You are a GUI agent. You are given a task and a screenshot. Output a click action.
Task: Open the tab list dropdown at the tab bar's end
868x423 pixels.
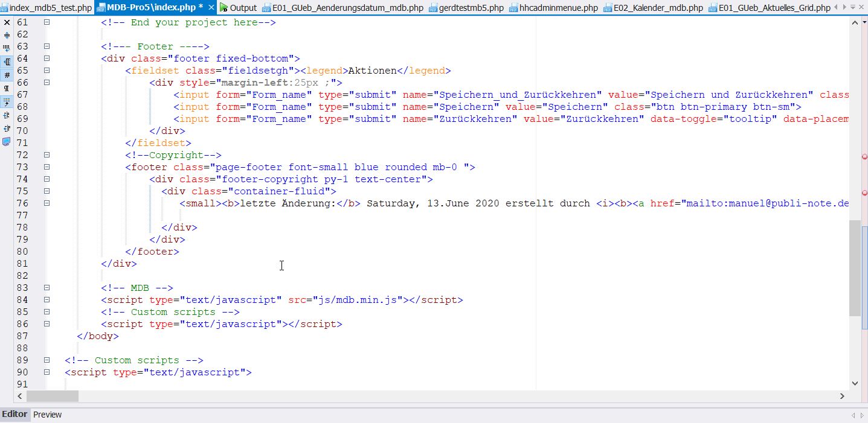tap(853, 8)
